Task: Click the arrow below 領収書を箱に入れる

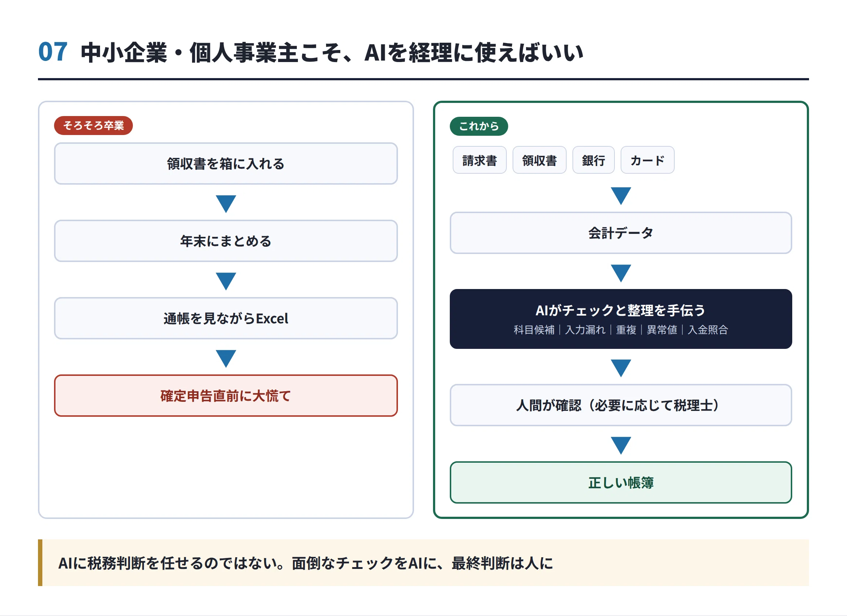Action: pos(226,204)
